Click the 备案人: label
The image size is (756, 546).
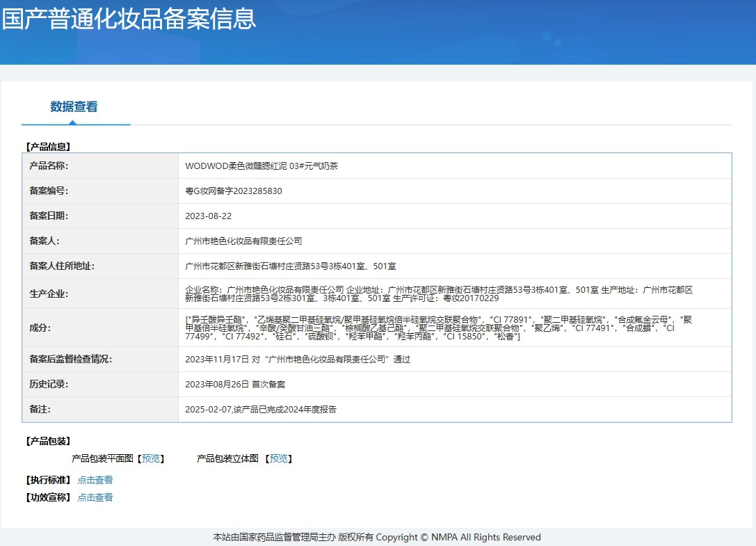coord(45,241)
